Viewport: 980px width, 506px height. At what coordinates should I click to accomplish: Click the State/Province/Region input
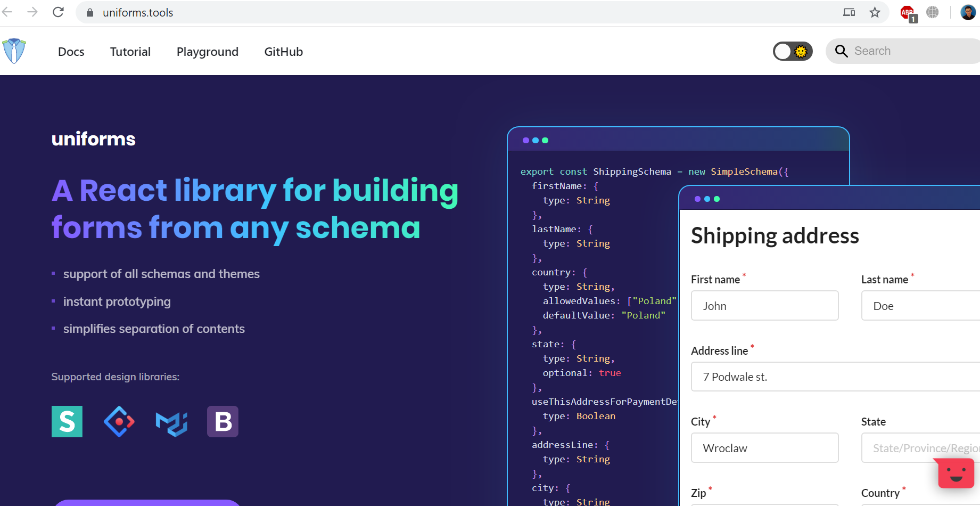[920, 448]
